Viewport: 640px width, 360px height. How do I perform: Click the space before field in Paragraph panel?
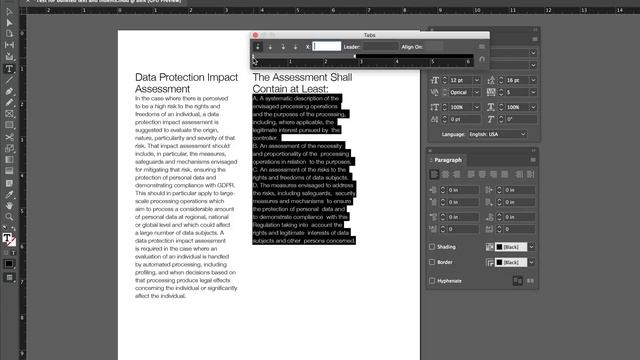click(x=463, y=217)
